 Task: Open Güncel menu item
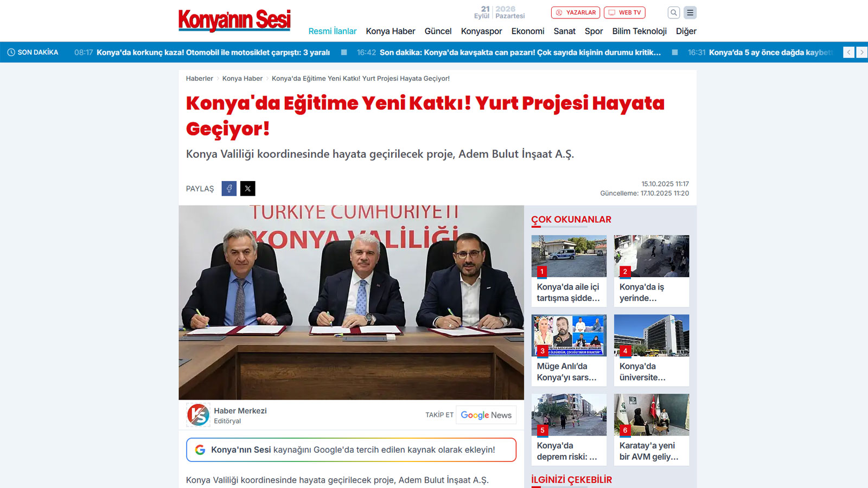pyautogui.click(x=438, y=31)
